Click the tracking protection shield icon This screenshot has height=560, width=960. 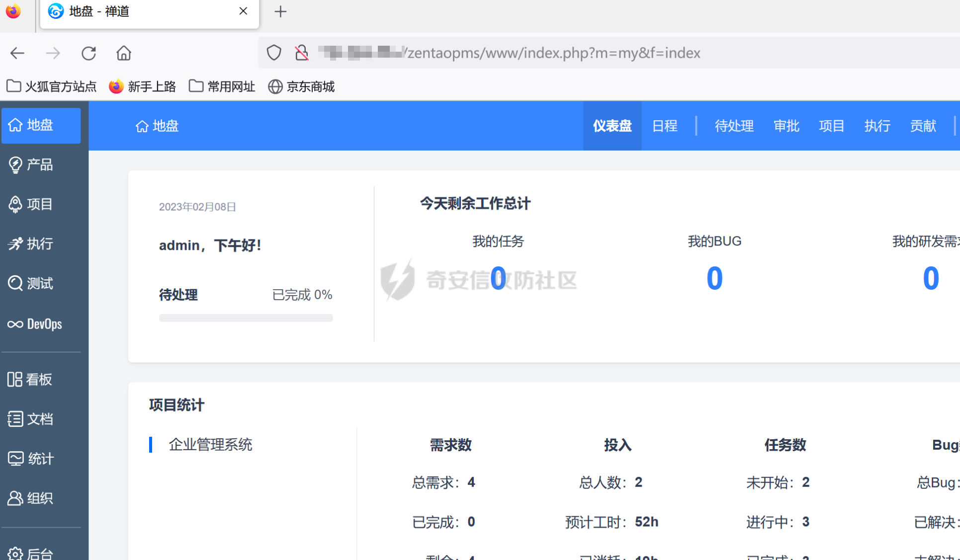click(x=274, y=53)
